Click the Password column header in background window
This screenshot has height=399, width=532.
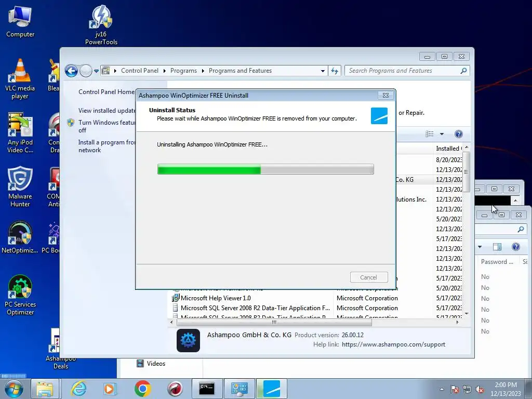tap(497, 262)
